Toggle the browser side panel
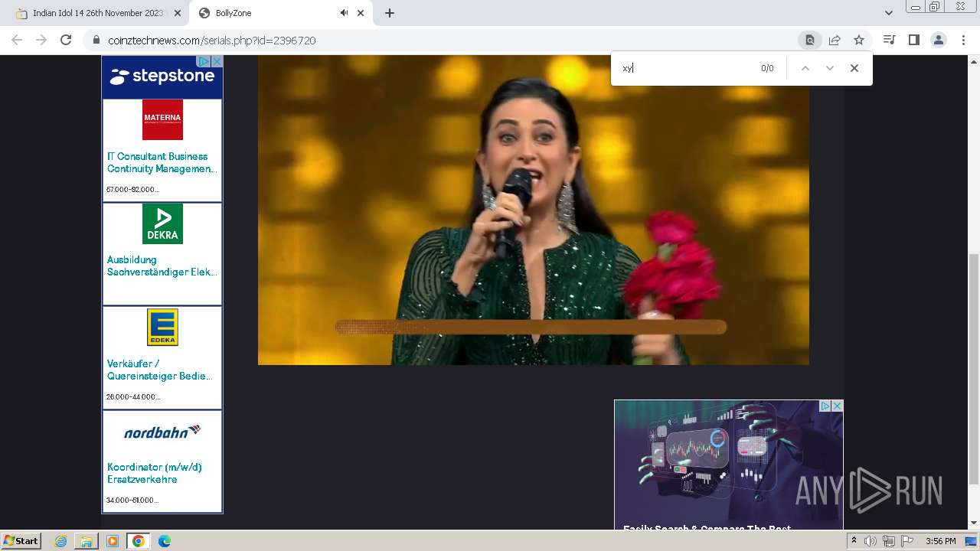The width and height of the screenshot is (980, 551). 913,40
